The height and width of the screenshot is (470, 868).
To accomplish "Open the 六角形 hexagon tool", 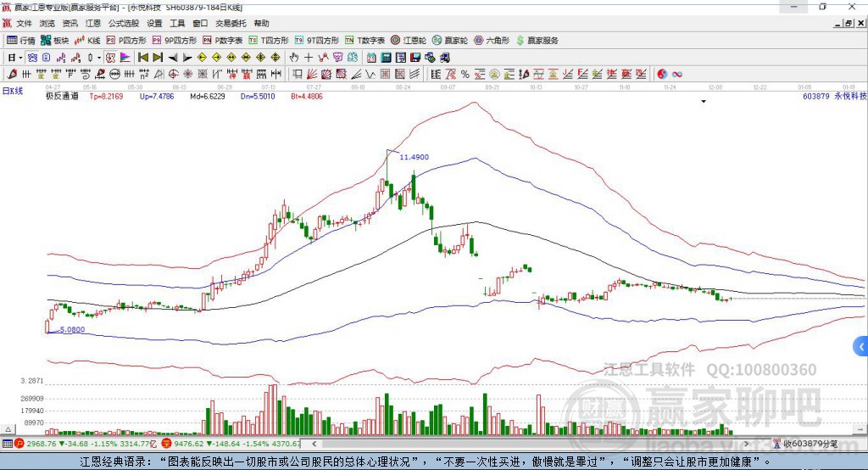I will [x=492, y=41].
